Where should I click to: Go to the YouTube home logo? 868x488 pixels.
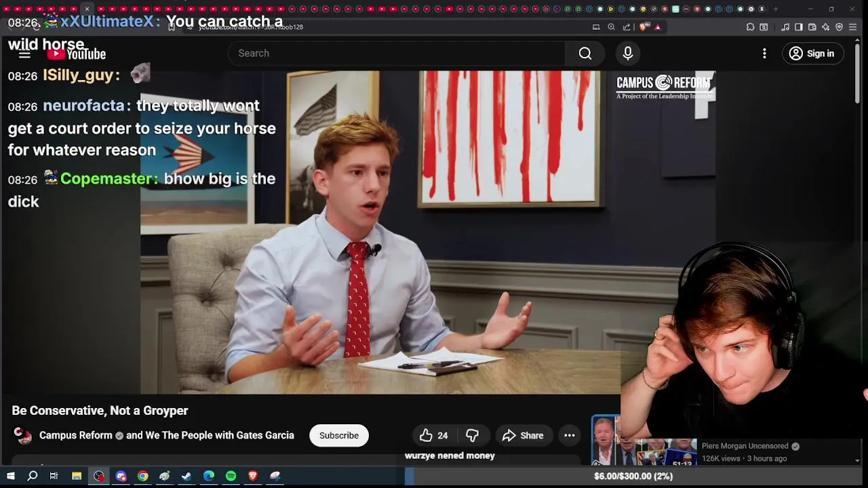pyautogui.click(x=77, y=54)
